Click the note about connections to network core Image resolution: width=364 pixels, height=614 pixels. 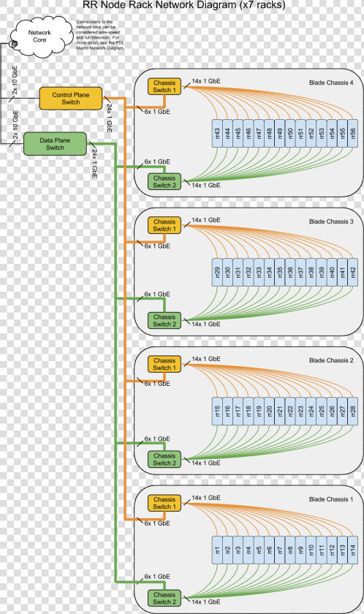coord(101,35)
